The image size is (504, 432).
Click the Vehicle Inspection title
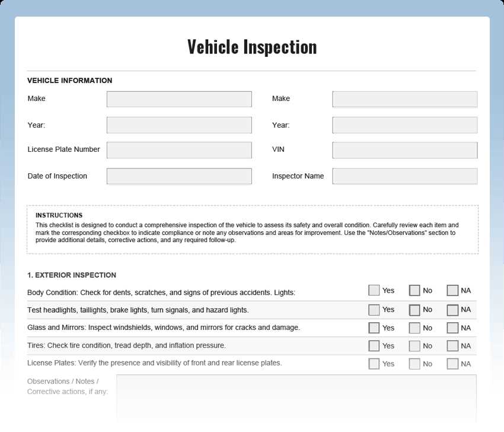252,47
